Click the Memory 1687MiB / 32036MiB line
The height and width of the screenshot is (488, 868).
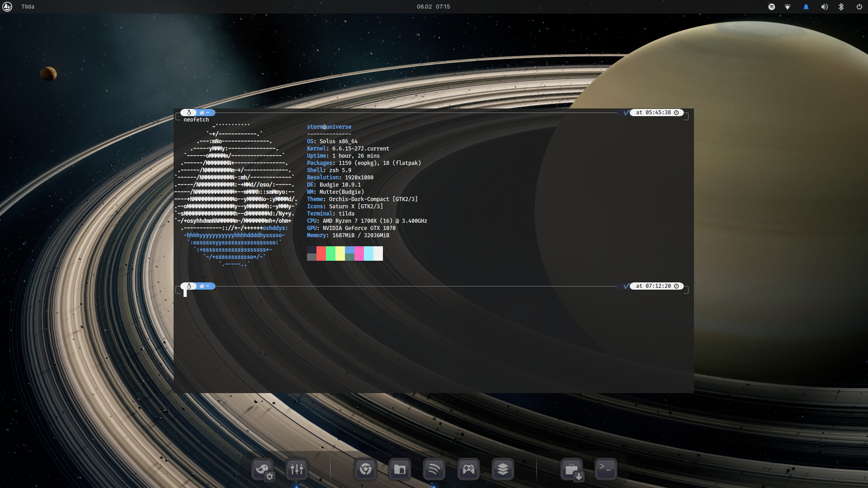(x=348, y=235)
